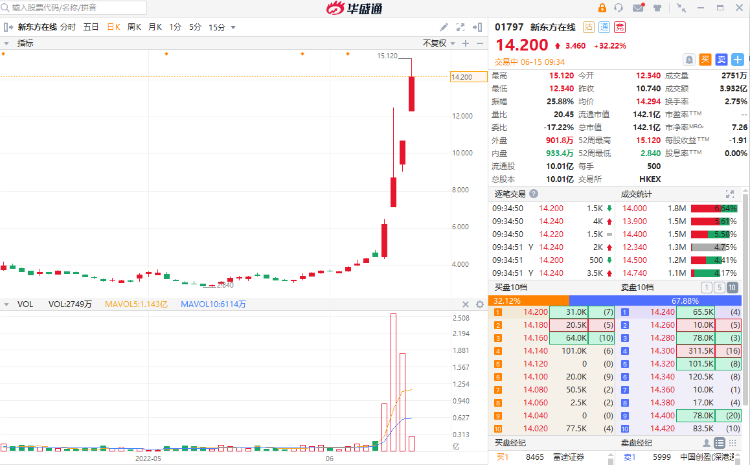
Task: Open VOL indicator settings gear
Action: tap(480, 304)
